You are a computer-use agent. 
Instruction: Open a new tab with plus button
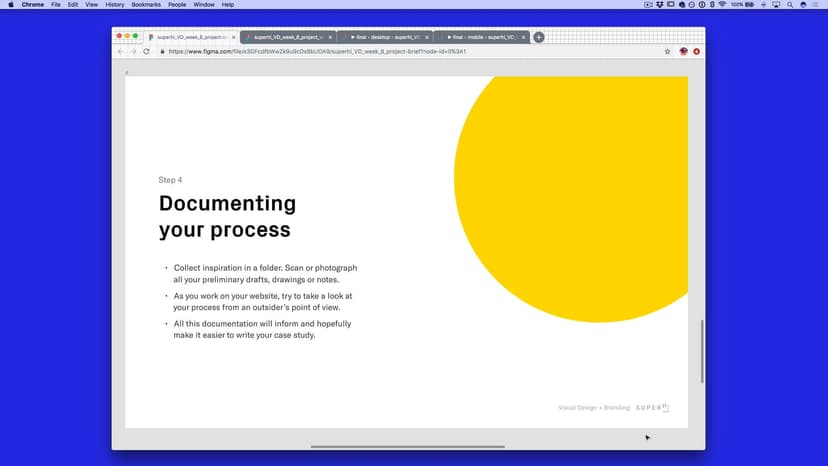click(539, 38)
